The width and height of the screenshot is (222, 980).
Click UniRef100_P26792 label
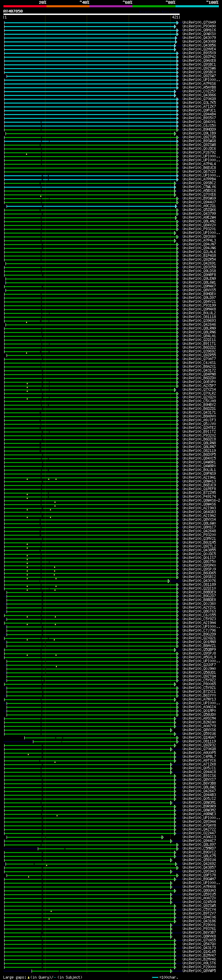pos(199,153)
